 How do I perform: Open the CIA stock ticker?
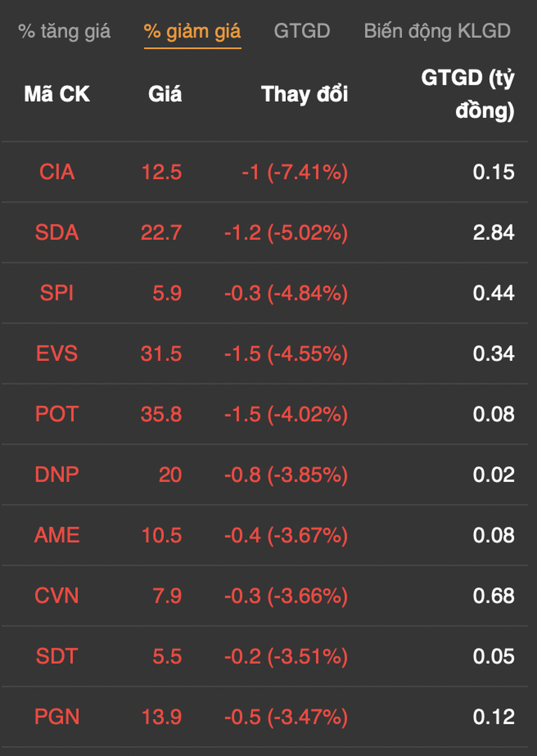[57, 172]
